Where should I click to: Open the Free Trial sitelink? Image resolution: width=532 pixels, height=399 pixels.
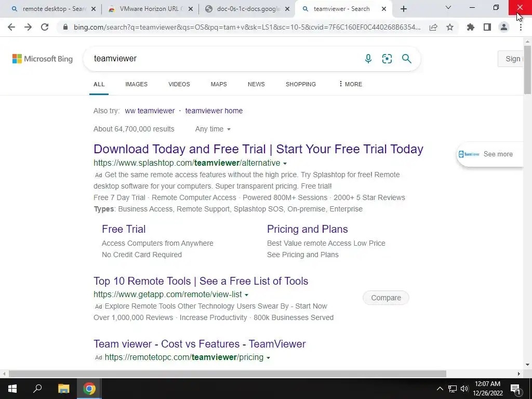(124, 229)
